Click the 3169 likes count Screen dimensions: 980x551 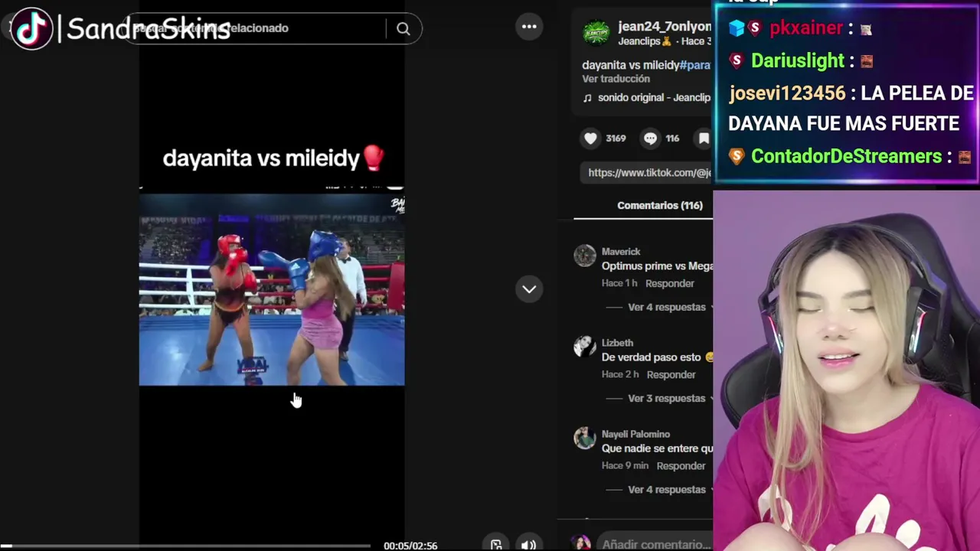point(616,139)
